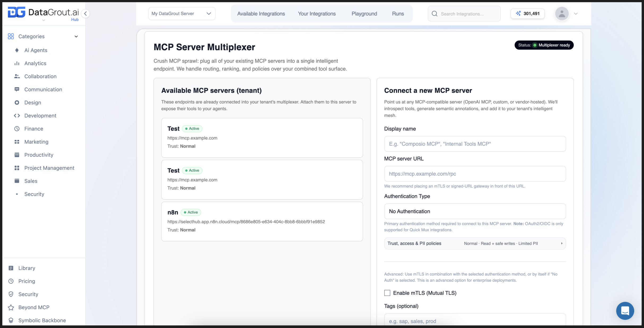Open the Your Integrations tab
Viewport: 644px width, 328px height.
pos(317,14)
